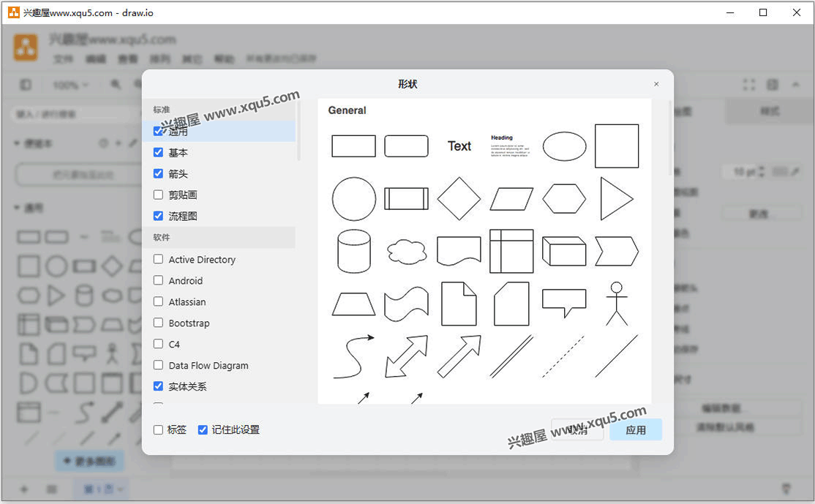Pick the Card shape with cut corner

tap(511, 304)
